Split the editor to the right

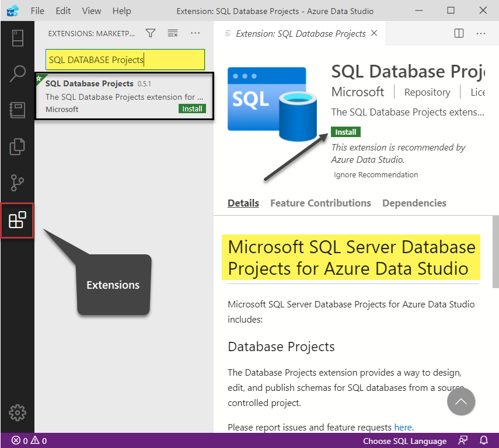point(459,33)
